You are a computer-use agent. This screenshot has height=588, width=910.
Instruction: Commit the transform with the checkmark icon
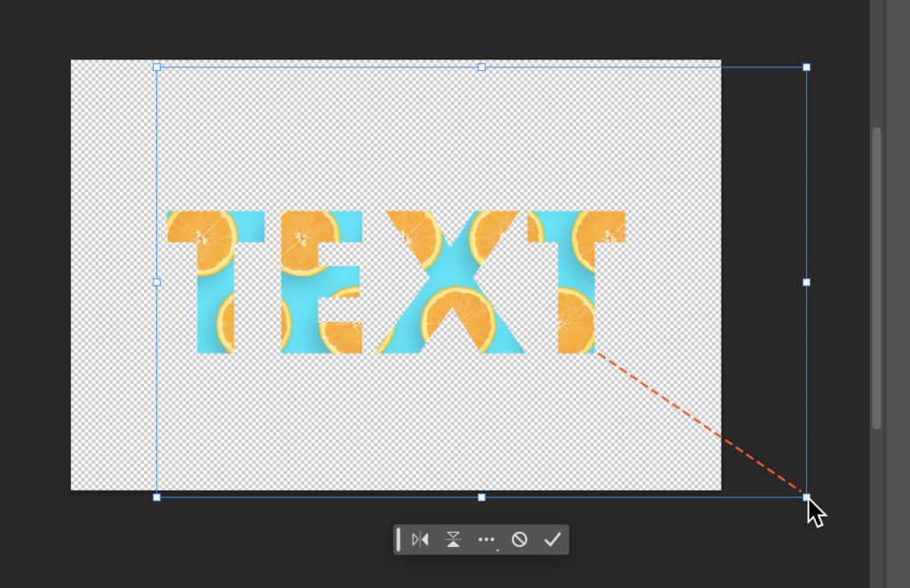click(553, 538)
